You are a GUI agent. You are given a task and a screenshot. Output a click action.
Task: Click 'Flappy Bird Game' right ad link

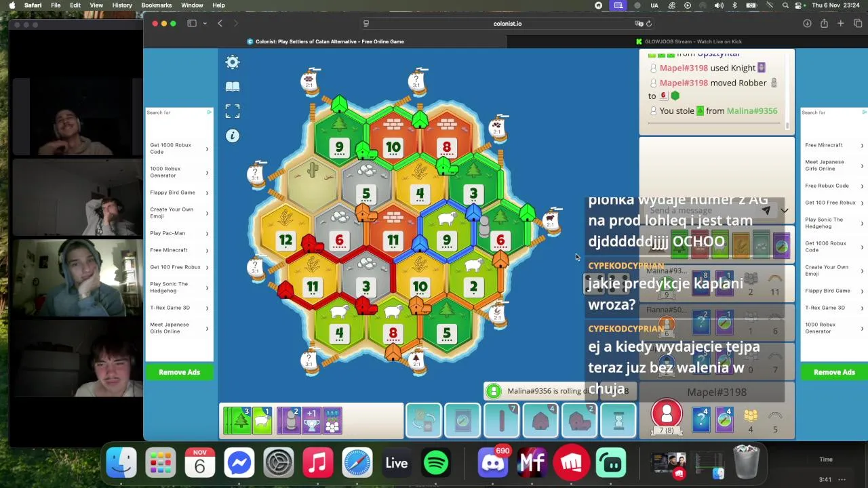coord(827,291)
